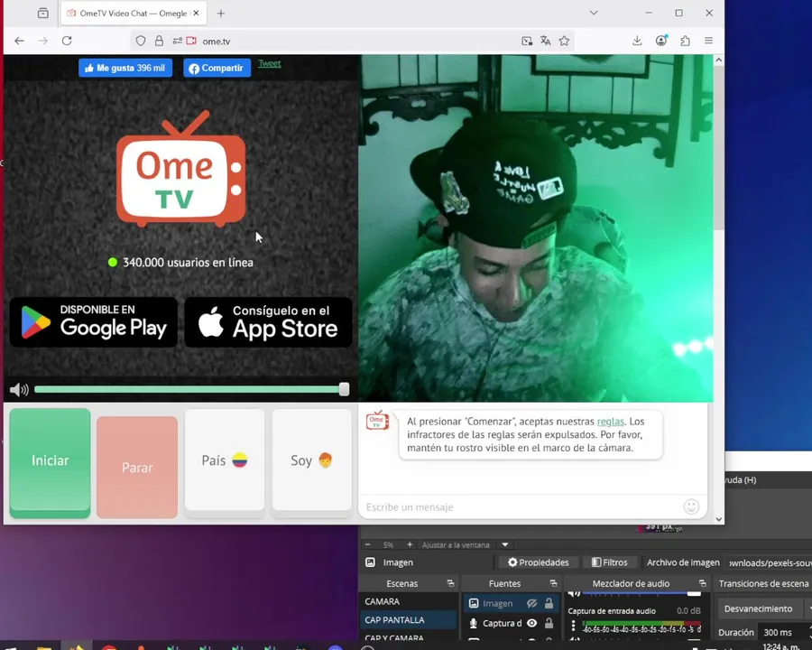Select the CAP Y CAMARA scene
This screenshot has width=812, height=650.
click(x=408, y=638)
